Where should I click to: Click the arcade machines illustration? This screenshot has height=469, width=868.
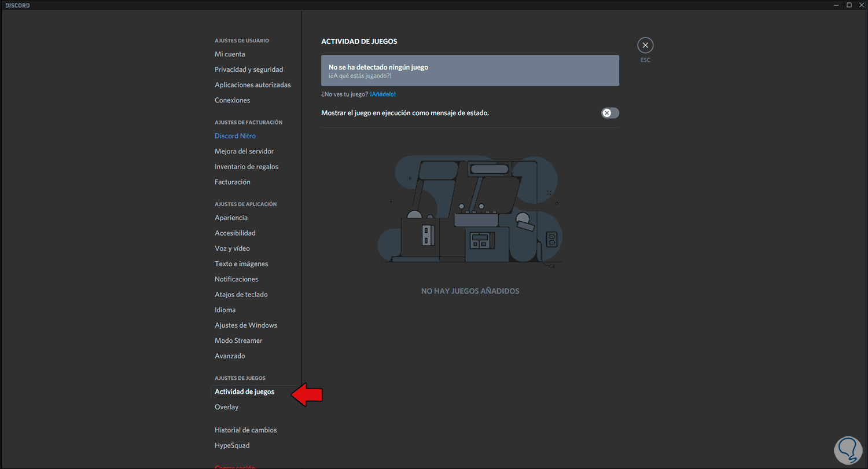[469, 211]
